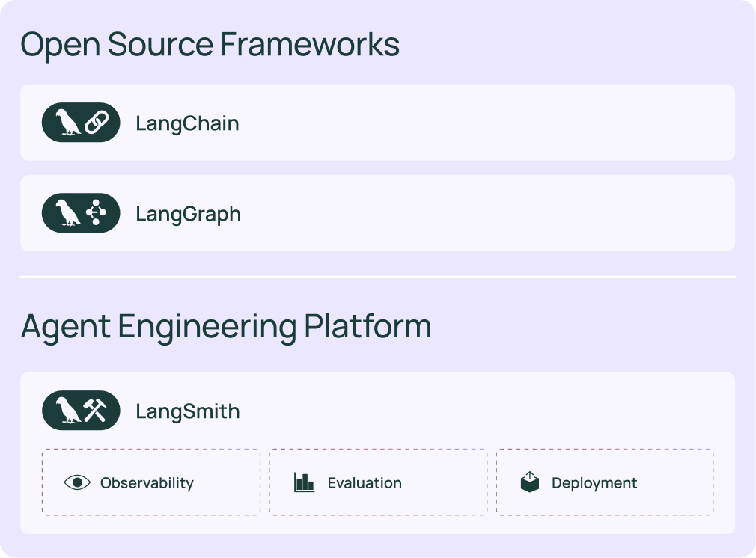
Task: Select the LangSmith text label
Action: [x=187, y=411]
